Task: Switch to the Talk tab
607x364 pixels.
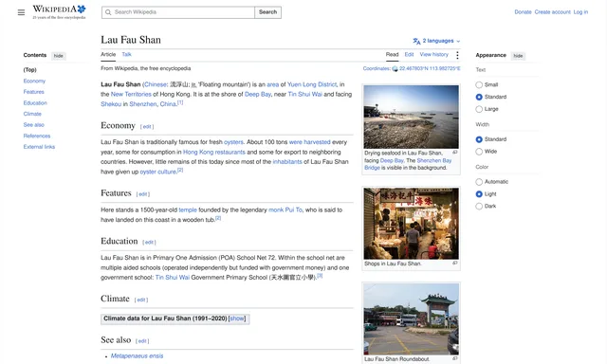Action: (126, 55)
